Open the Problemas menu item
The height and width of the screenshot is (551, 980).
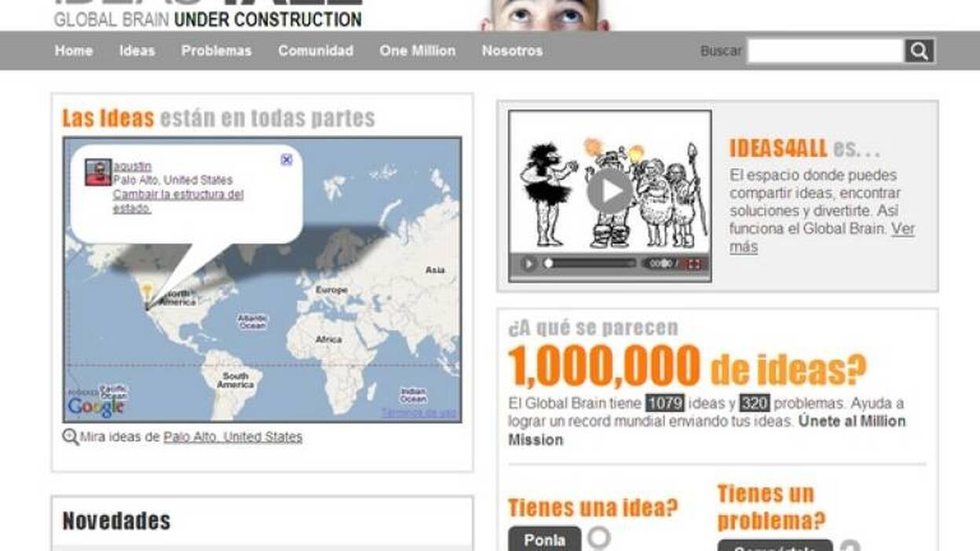point(216,51)
